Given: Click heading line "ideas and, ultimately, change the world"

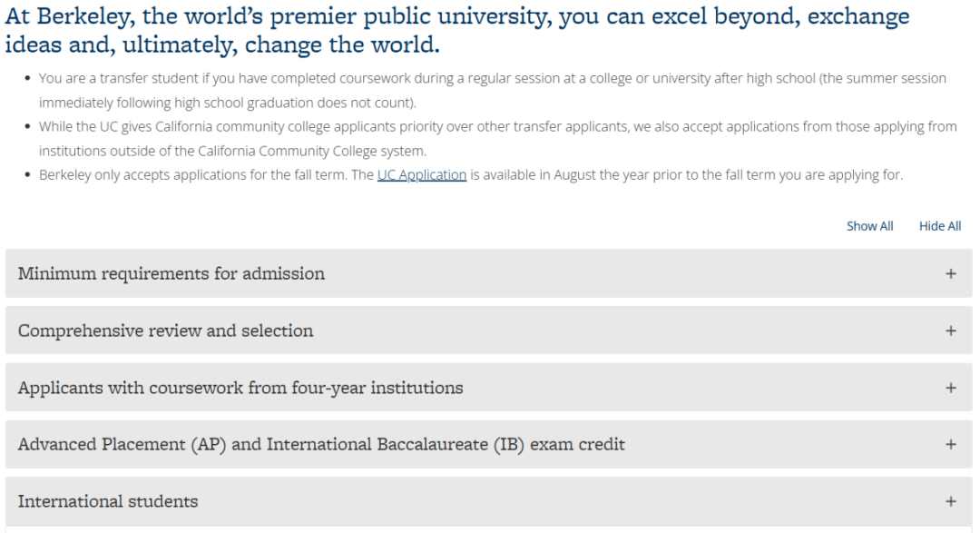Looking at the screenshot, I should tap(221, 45).
